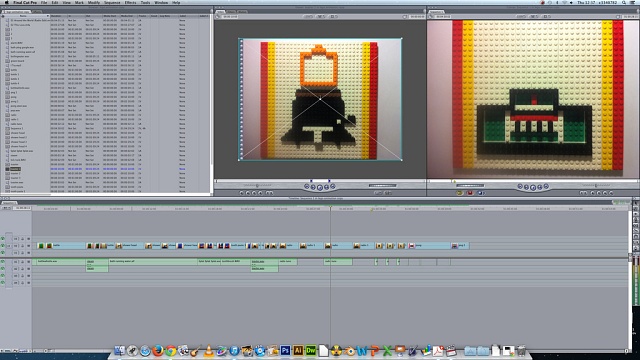Click the Match Frame button in Viewer

tap(241, 193)
